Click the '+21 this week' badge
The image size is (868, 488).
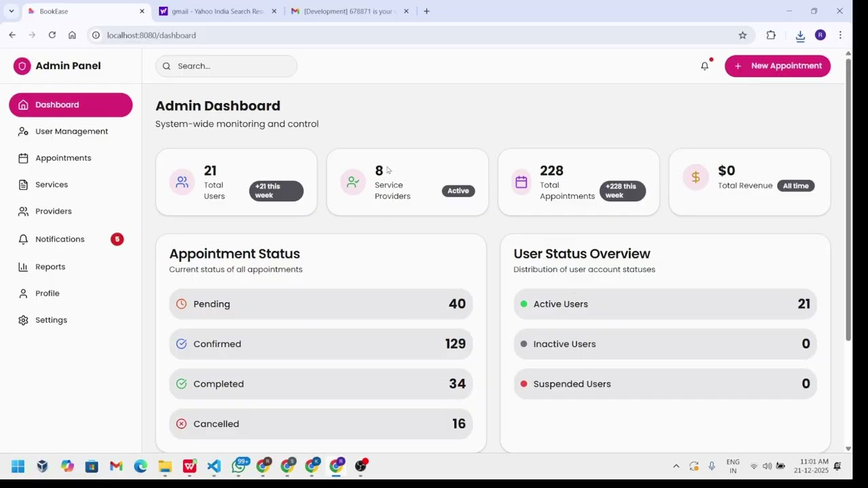(x=276, y=191)
